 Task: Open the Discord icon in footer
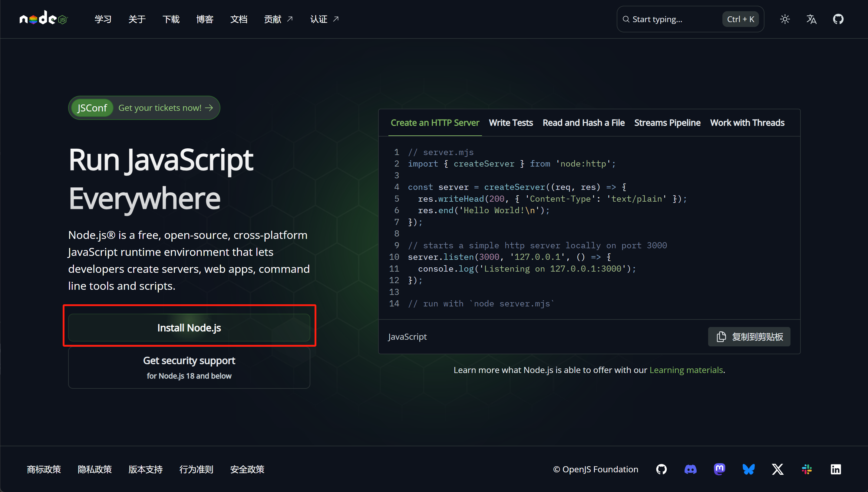coord(690,469)
